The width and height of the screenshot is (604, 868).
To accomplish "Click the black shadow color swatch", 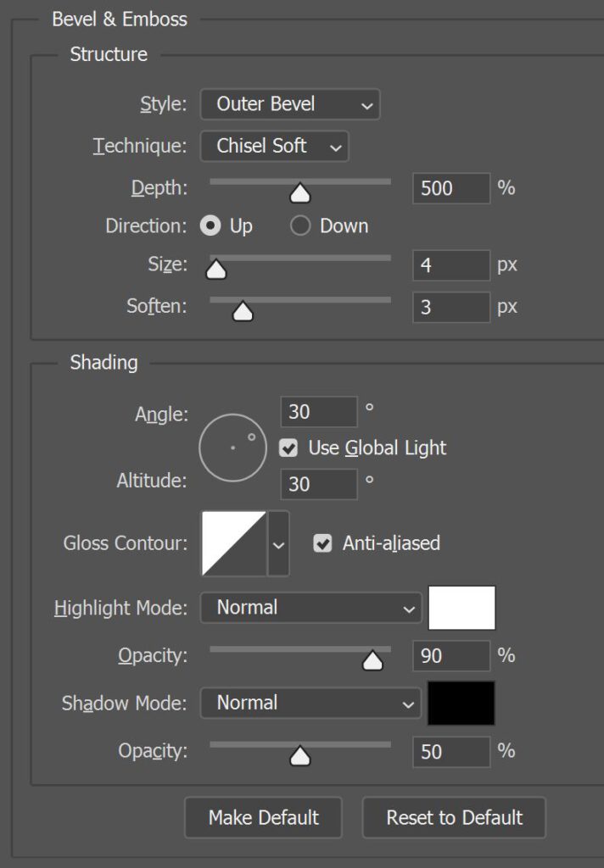I will 461,703.
